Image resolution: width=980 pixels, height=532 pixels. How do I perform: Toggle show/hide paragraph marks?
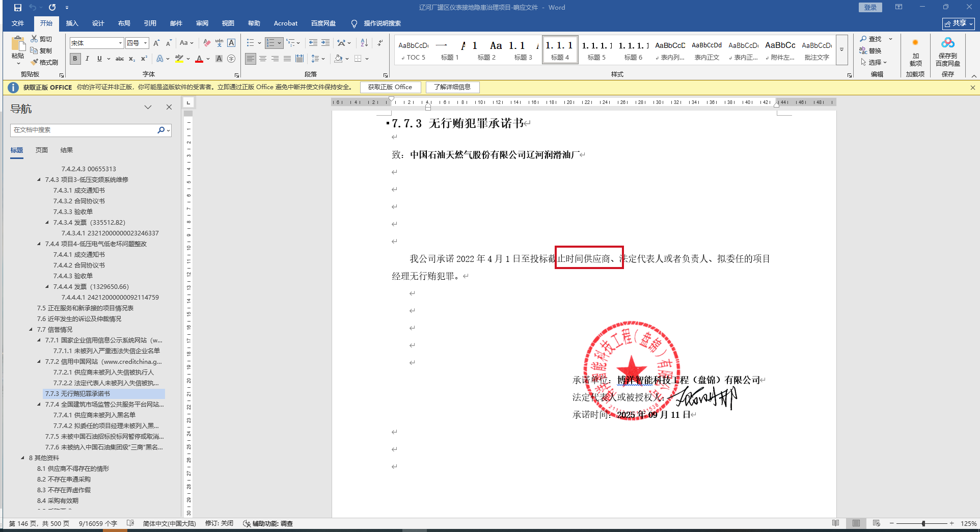tap(380, 43)
